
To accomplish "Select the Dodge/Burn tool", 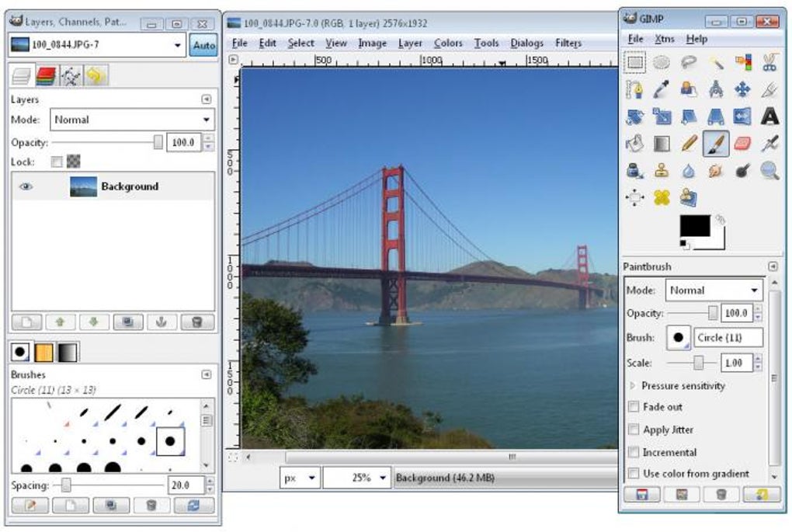I will coord(742,171).
